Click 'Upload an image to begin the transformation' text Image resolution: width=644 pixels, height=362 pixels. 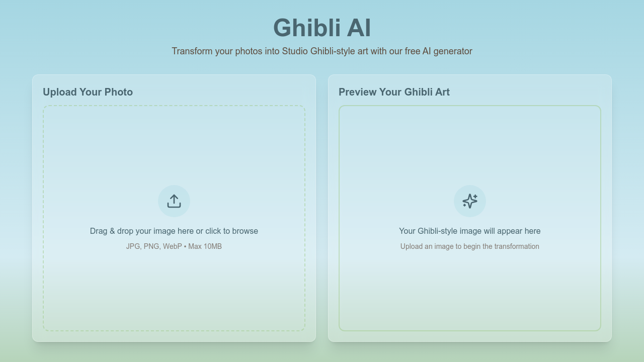click(469, 246)
